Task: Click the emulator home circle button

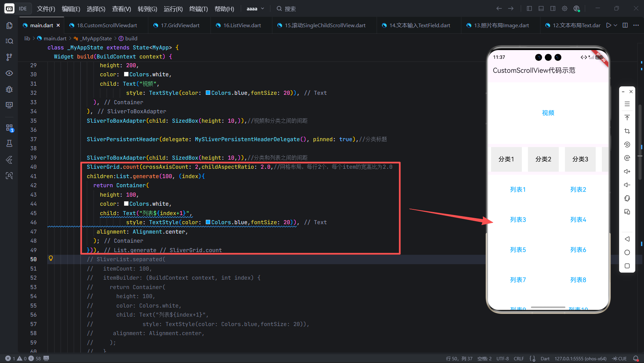Action: click(627, 252)
